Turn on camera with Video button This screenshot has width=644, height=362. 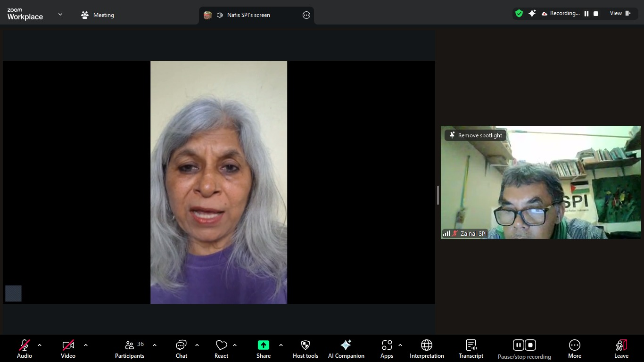coord(68,349)
